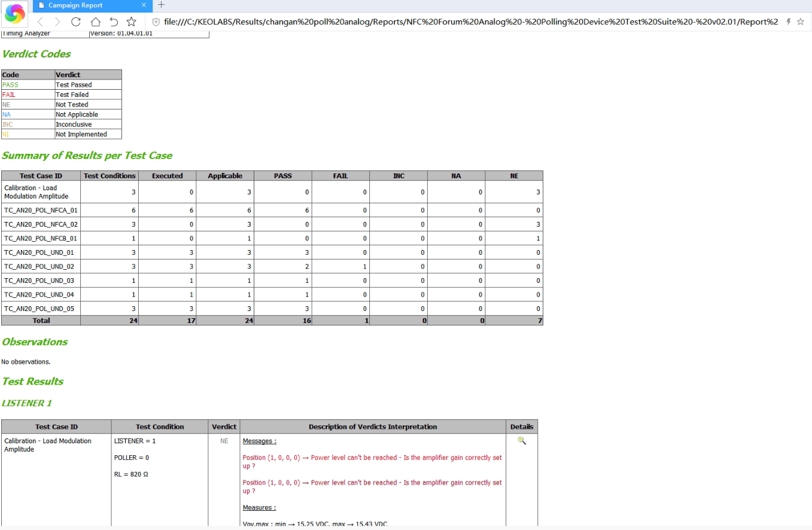The height and width of the screenshot is (530, 812).
Task: Click the Observations heading
Action: click(35, 342)
